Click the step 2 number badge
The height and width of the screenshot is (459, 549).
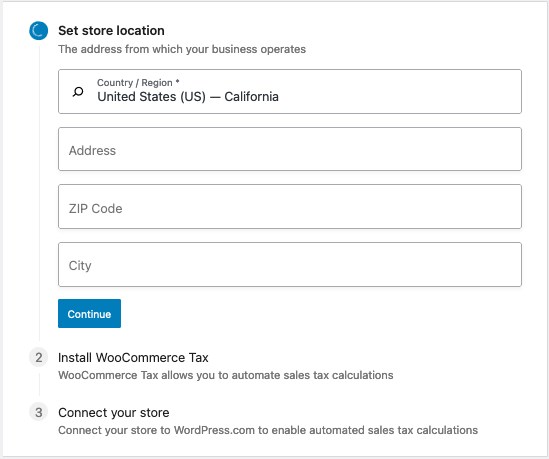pos(39,357)
